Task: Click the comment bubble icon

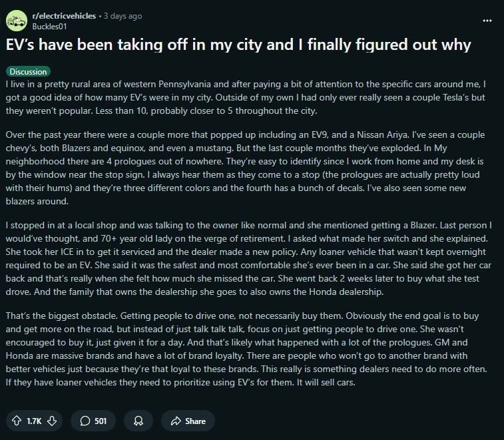Action: click(85, 421)
